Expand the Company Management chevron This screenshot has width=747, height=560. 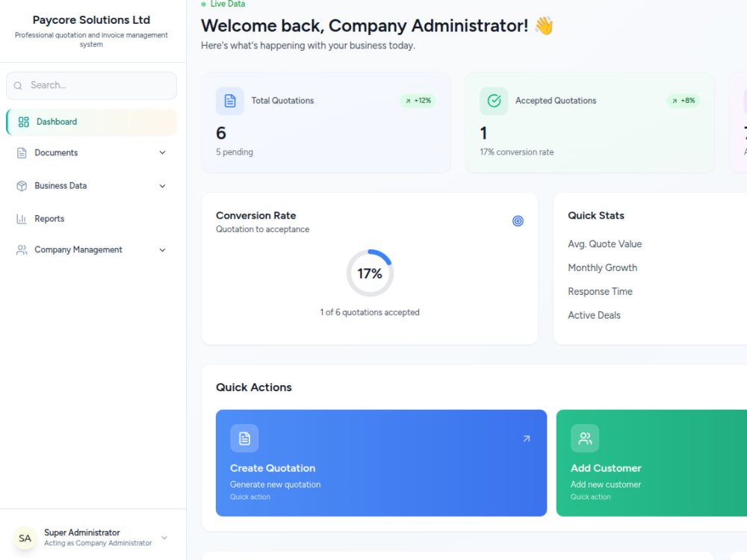coord(162,250)
